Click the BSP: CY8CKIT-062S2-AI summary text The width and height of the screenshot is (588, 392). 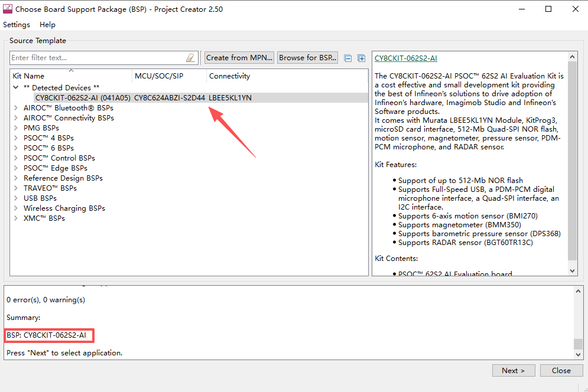(47, 335)
